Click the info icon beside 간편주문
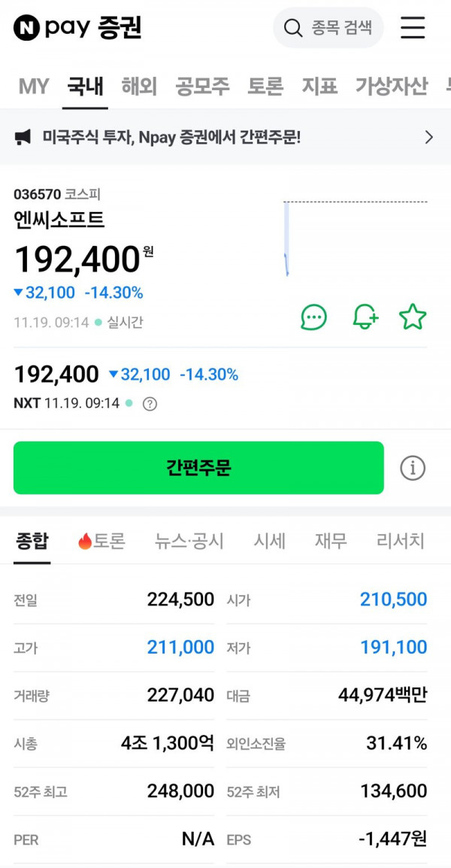The width and height of the screenshot is (451, 868). click(x=412, y=468)
